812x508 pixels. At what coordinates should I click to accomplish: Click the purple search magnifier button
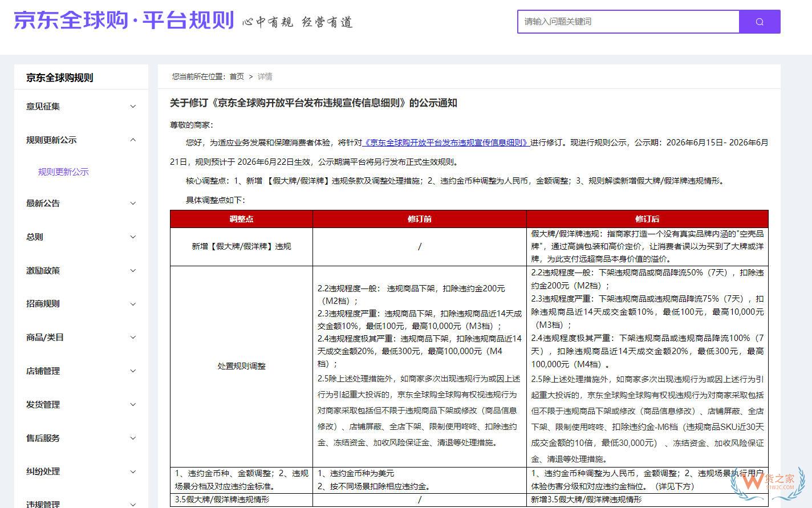pyautogui.click(x=760, y=22)
